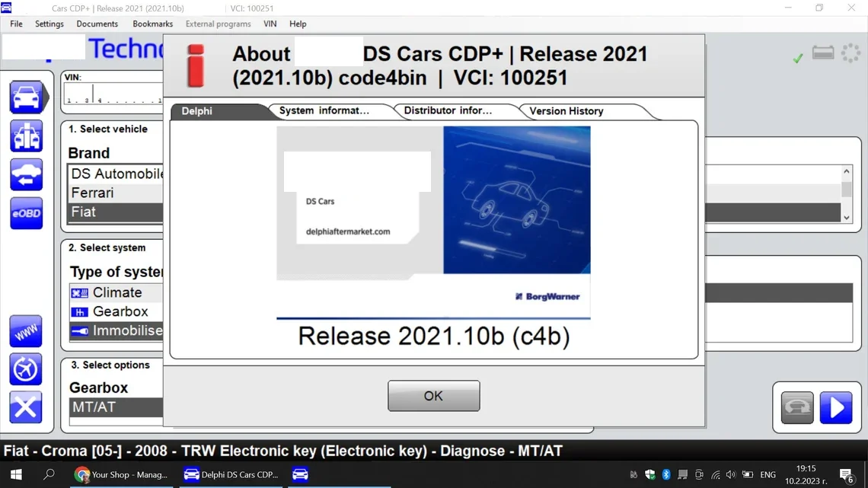Click the diagnostics car-on-lift sidebar icon
The height and width of the screenshot is (488, 868).
tap(26, 136)
